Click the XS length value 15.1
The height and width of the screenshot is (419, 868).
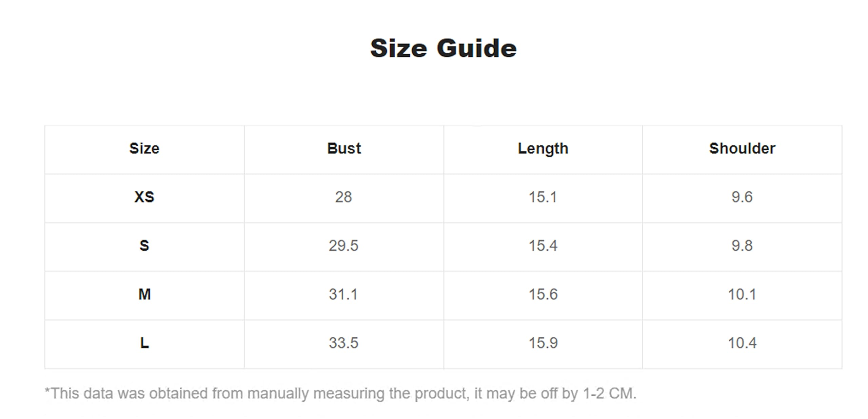[x=543, y=197]
